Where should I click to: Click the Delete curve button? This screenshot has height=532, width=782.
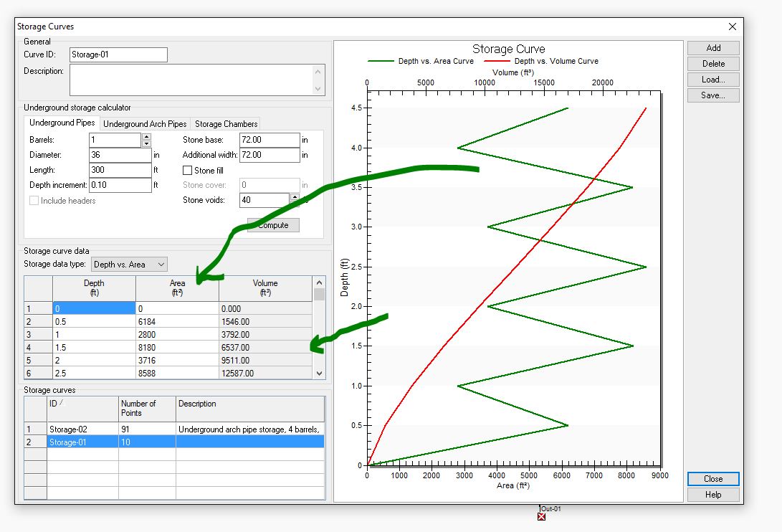(x=713, y=64)
